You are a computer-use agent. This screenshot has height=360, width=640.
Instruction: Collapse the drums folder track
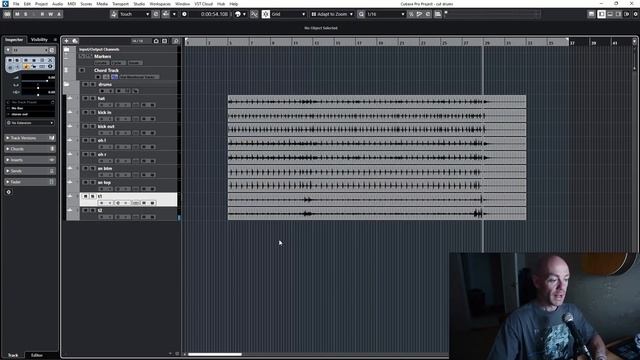point(66,84)
